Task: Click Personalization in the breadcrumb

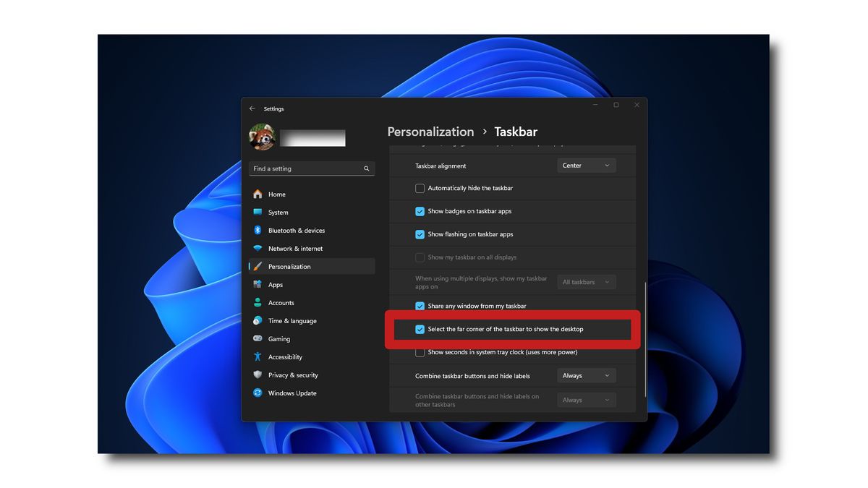Action: pos(430,132)
